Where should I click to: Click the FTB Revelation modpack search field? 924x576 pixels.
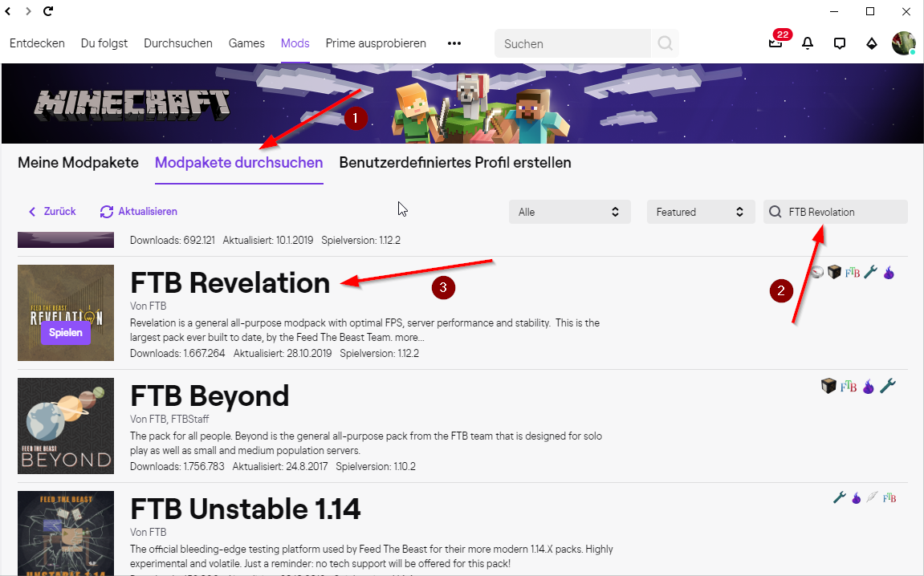click(x=836, y=212)
